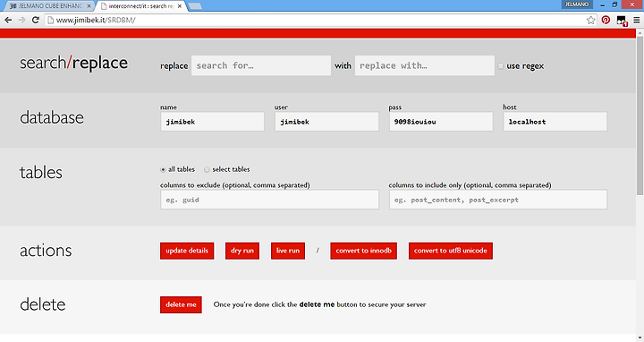Edit the database user field
Viewport: 644px width, 342px height.
(326, 122)
